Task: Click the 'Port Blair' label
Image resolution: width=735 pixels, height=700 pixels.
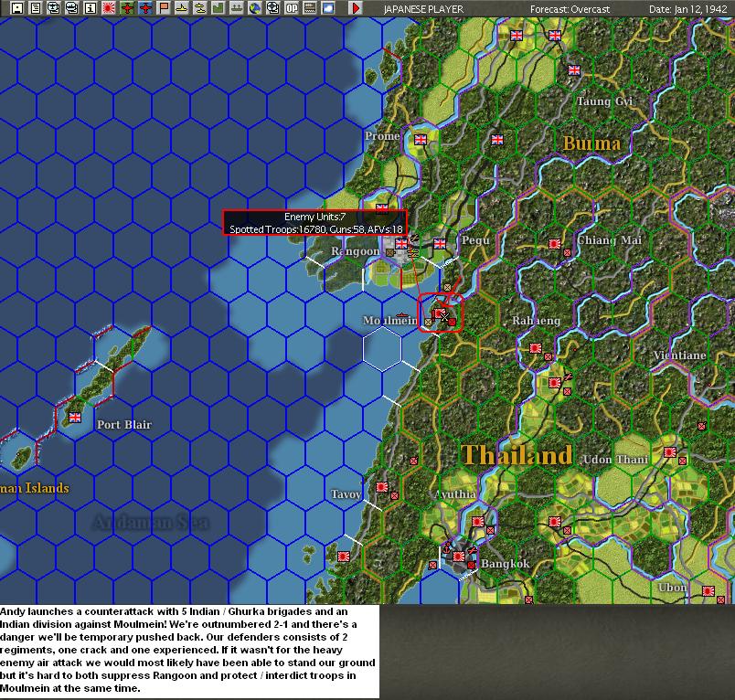Action: (x=124, y=425)
